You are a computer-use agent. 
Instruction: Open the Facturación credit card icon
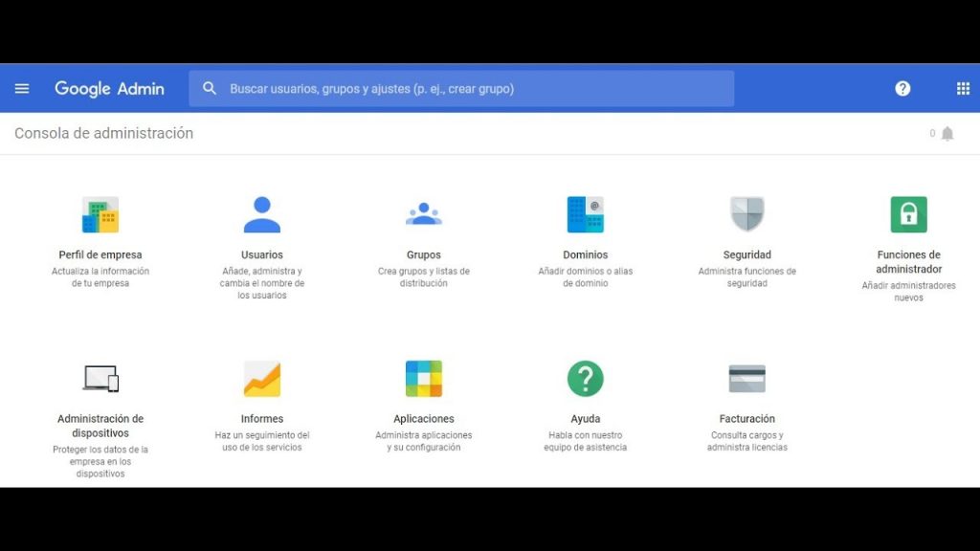click(746, 379)
